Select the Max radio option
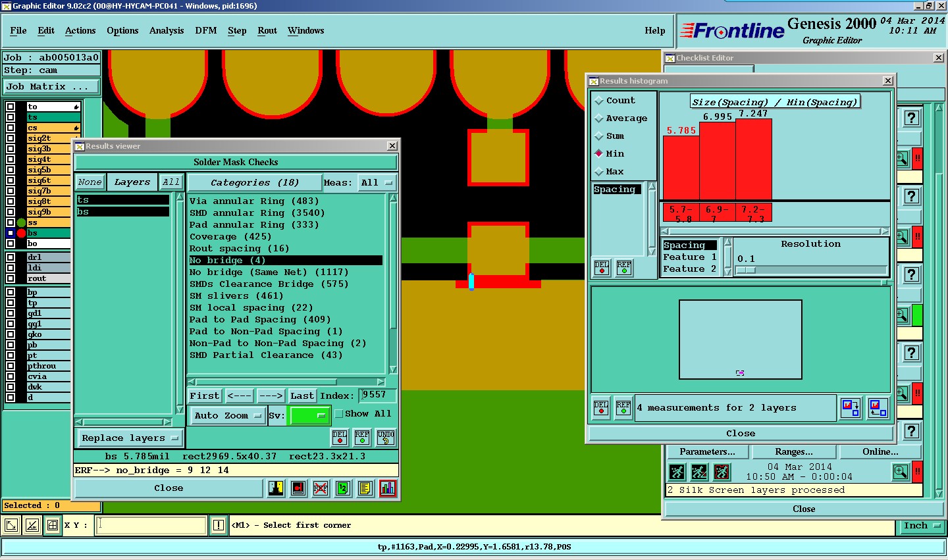 [599, 172]
